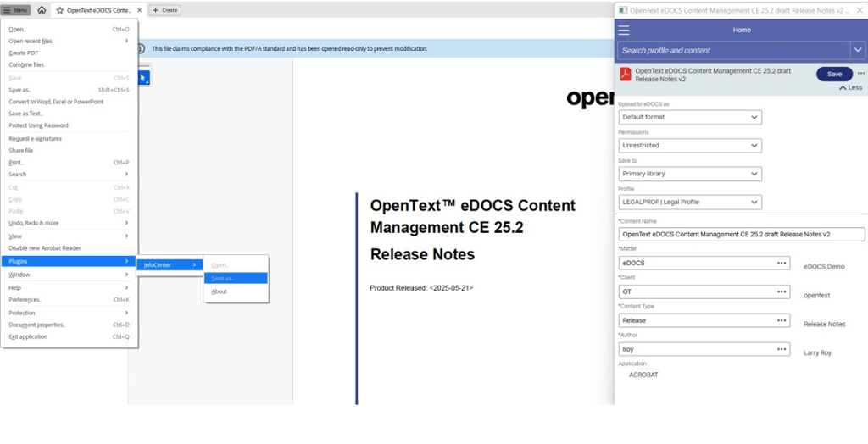The image size is (868, 444).
Task: Choose Convert to Word, Excel or PowerPoint
Action: pyautogui.click(x=70, y=102)
